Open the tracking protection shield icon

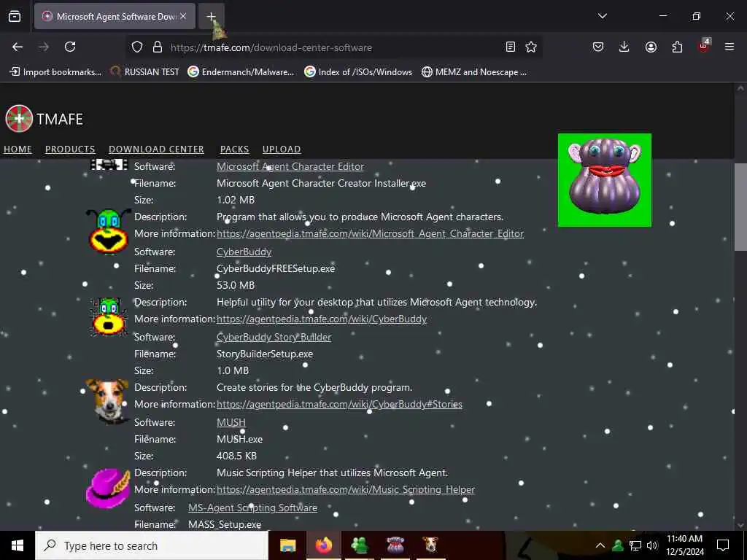137,47
